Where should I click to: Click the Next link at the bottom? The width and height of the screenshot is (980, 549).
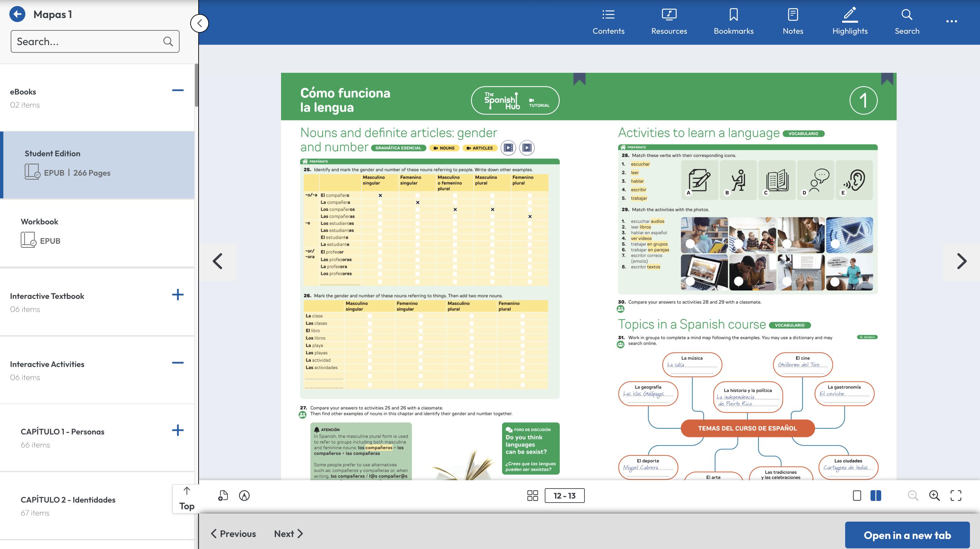288,534
